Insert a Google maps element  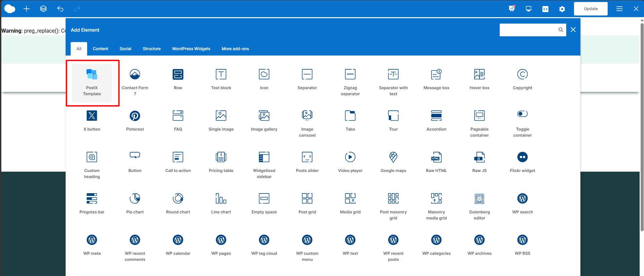coord(393,163)
